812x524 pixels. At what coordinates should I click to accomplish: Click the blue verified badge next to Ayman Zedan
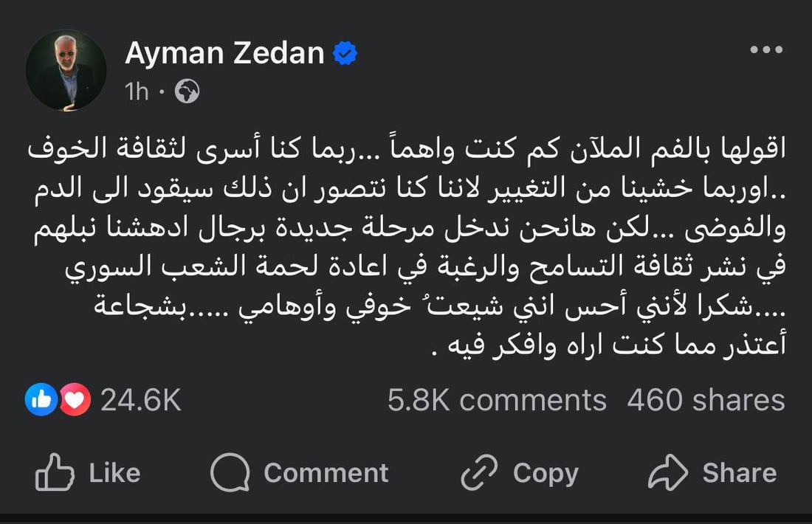345,52
